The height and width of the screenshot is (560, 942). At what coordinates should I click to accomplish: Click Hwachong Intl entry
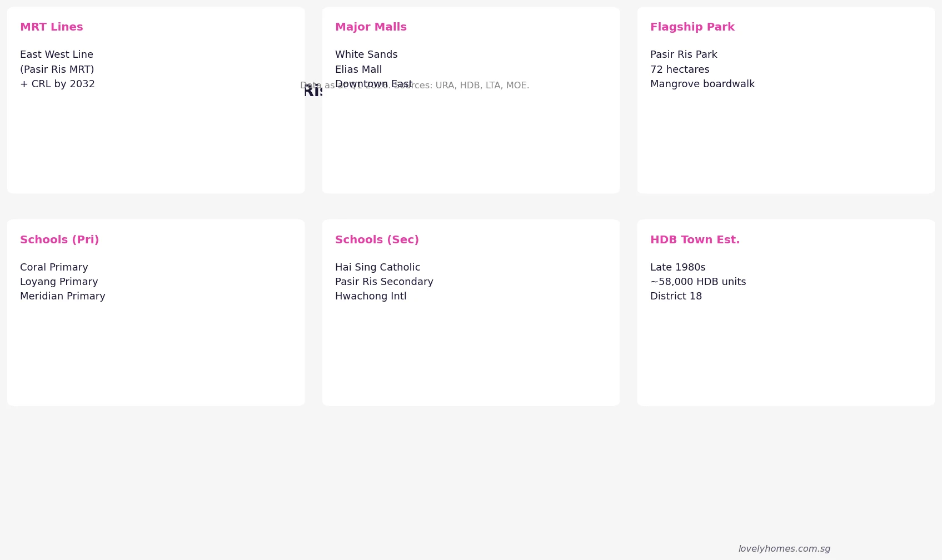pyautogui.click(x=371, y=296)
